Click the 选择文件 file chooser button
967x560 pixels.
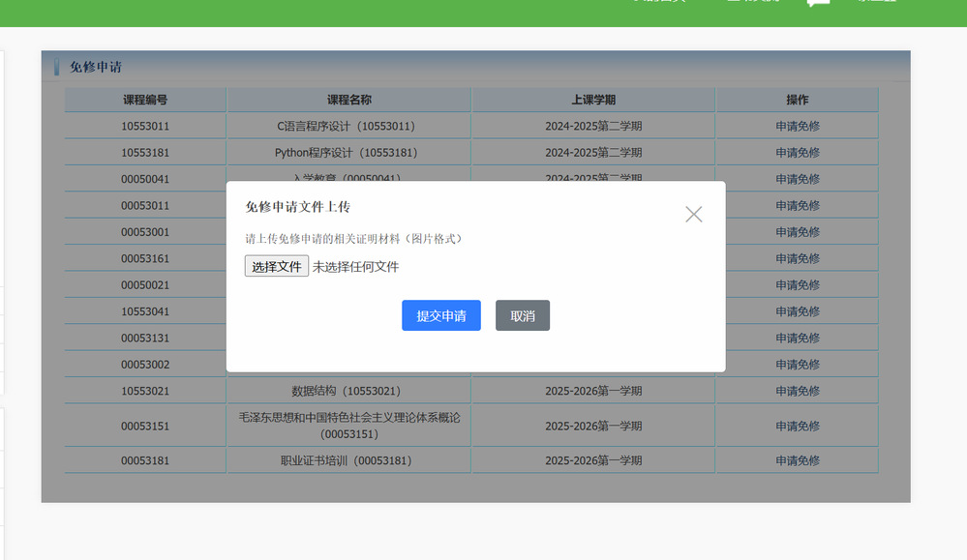(277, 267)
